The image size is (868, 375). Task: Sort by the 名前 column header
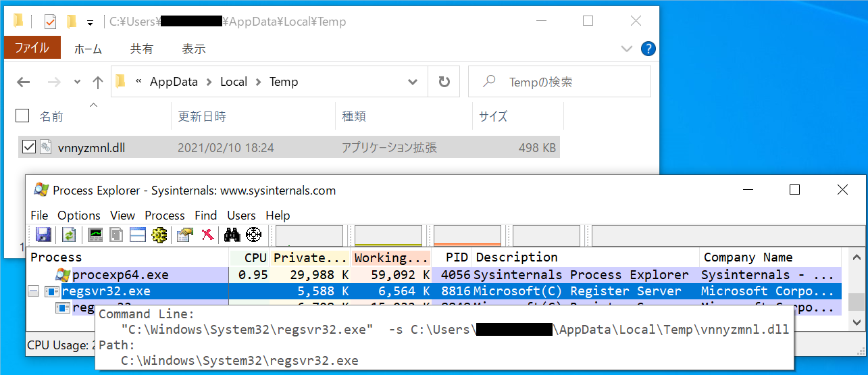coord(101,116)
